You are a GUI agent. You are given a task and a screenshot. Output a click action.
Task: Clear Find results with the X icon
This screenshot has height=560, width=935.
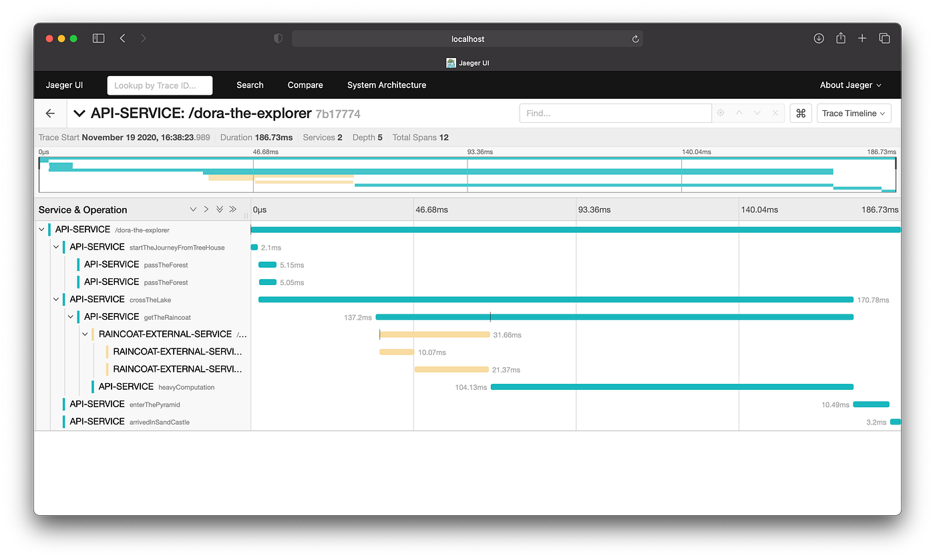[x=775, y=113]
